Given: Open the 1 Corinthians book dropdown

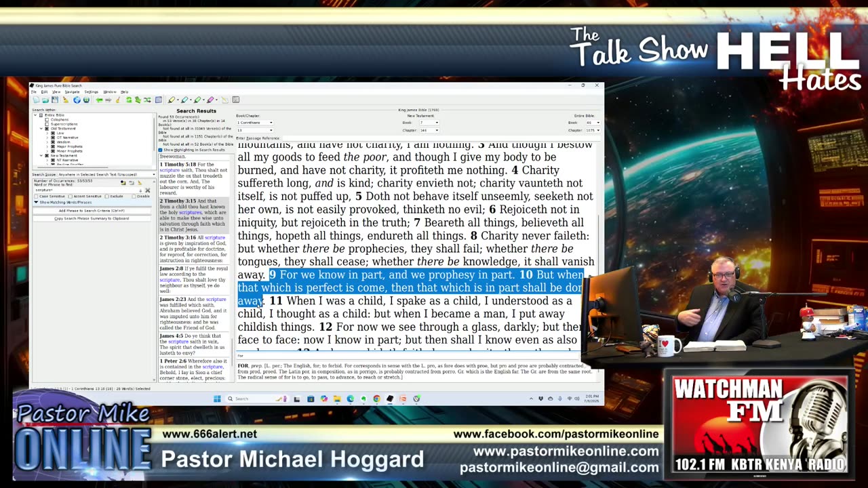Looking at the screenshot, I should [x=255, y=123].
